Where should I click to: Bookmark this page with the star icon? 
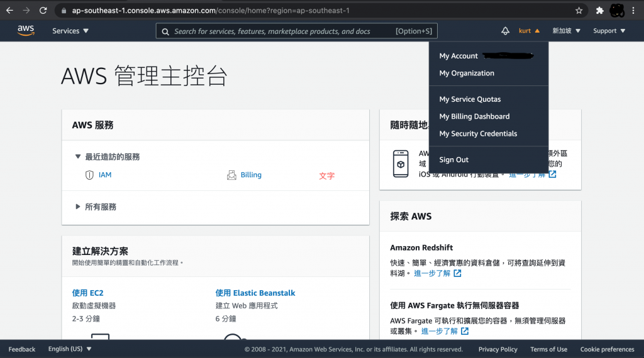coord(579,11)
